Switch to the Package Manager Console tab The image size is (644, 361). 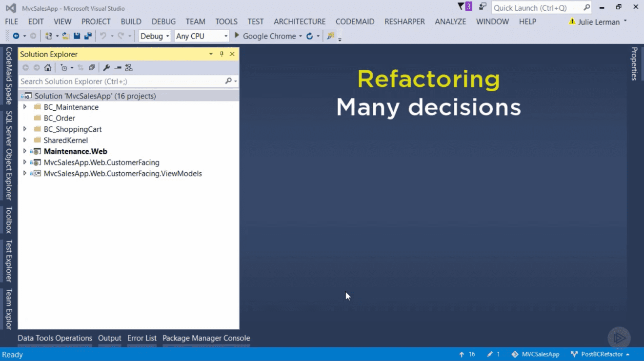point(206,338)
